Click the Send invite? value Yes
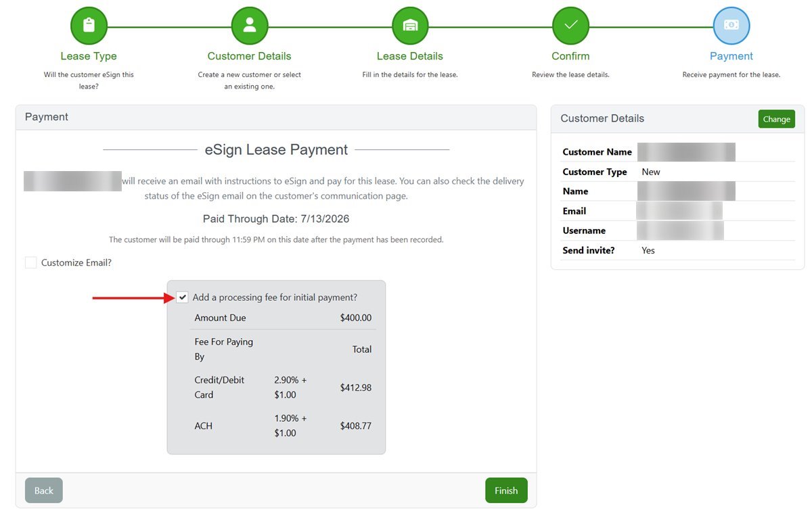Image resolution: width=812 pixels, height=524 pixels. click(648, 250)
